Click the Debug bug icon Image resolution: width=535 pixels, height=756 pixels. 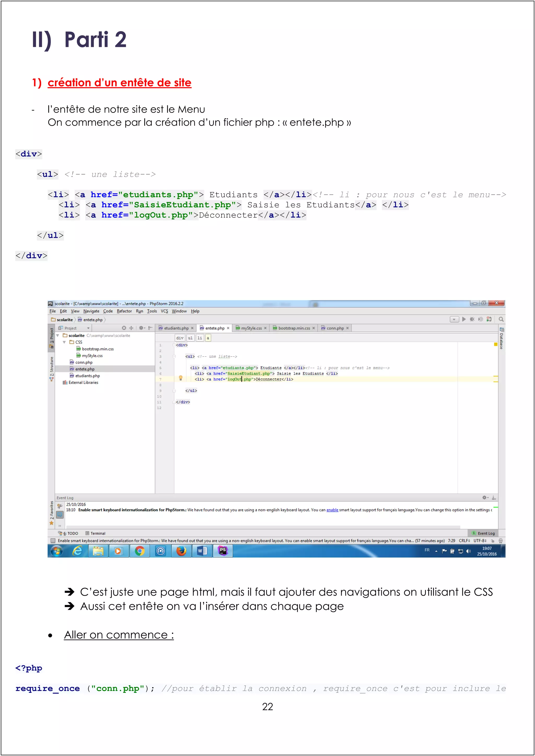(x=472, y=319)
